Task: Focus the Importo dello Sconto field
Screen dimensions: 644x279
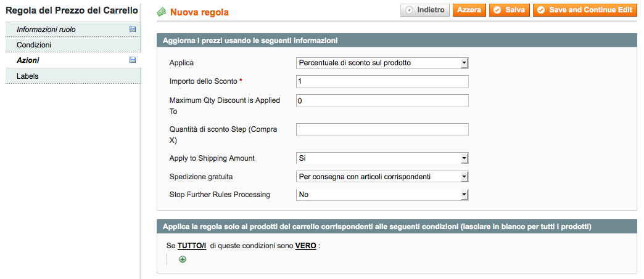Action: pos(382,81)
